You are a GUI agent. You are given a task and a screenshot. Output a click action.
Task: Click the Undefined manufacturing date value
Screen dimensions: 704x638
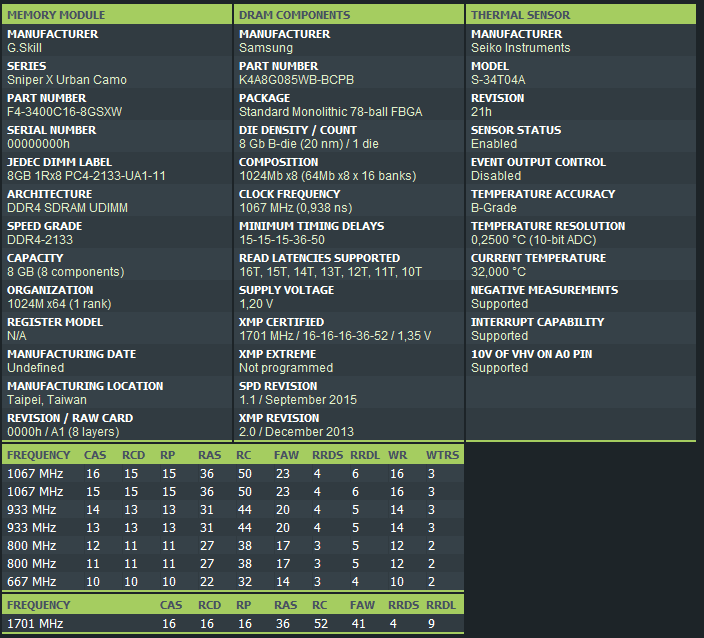[35, 368]
